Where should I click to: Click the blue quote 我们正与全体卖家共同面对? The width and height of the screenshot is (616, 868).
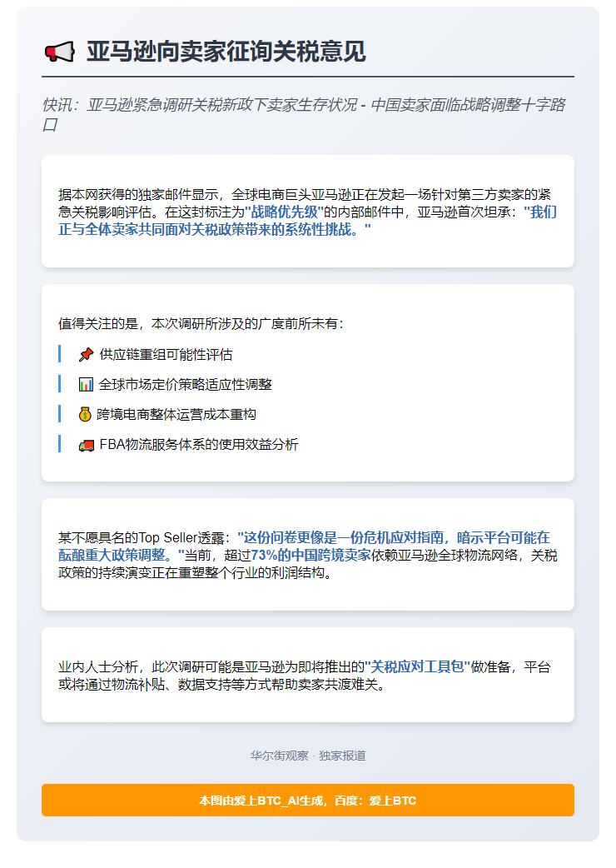pos(307,221)
